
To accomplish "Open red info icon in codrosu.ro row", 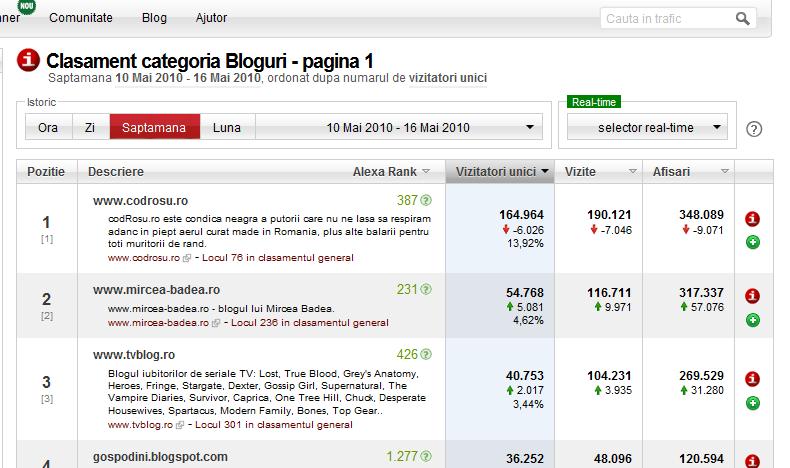I will click(x=752, y=219).
